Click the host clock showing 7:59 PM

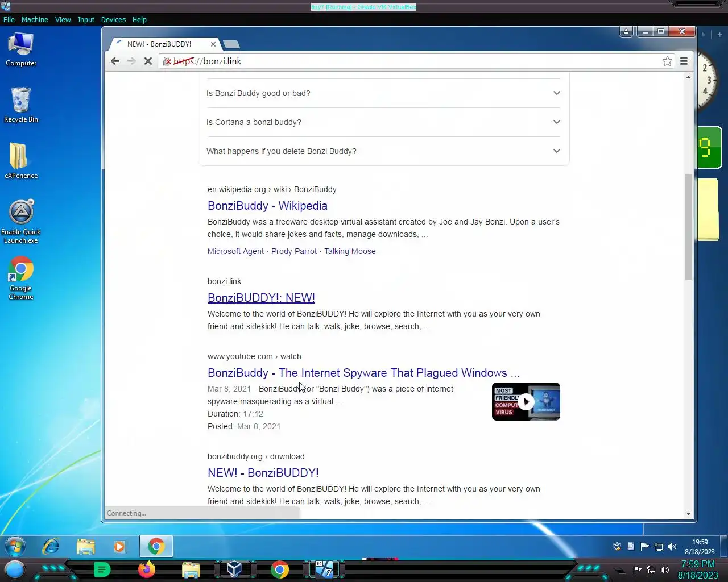pyautogui.click(x=698, y=569)
